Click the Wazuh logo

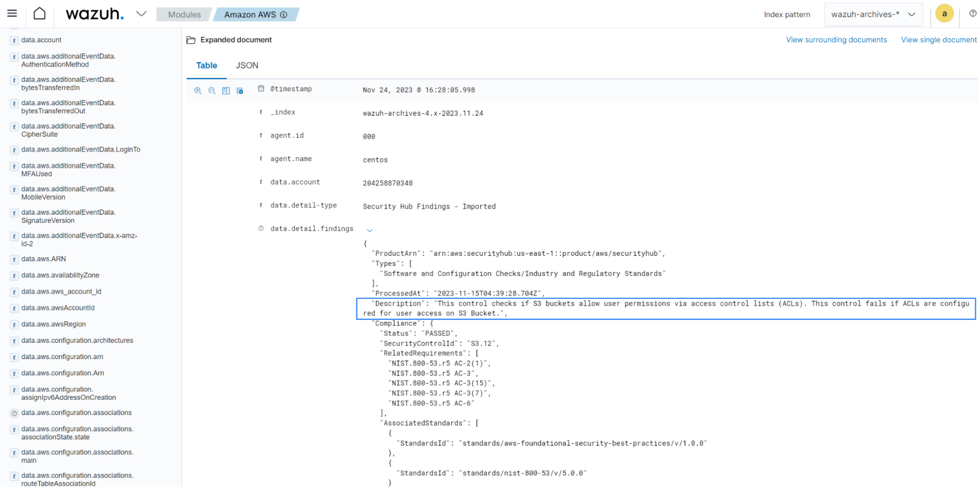(95, 14)
